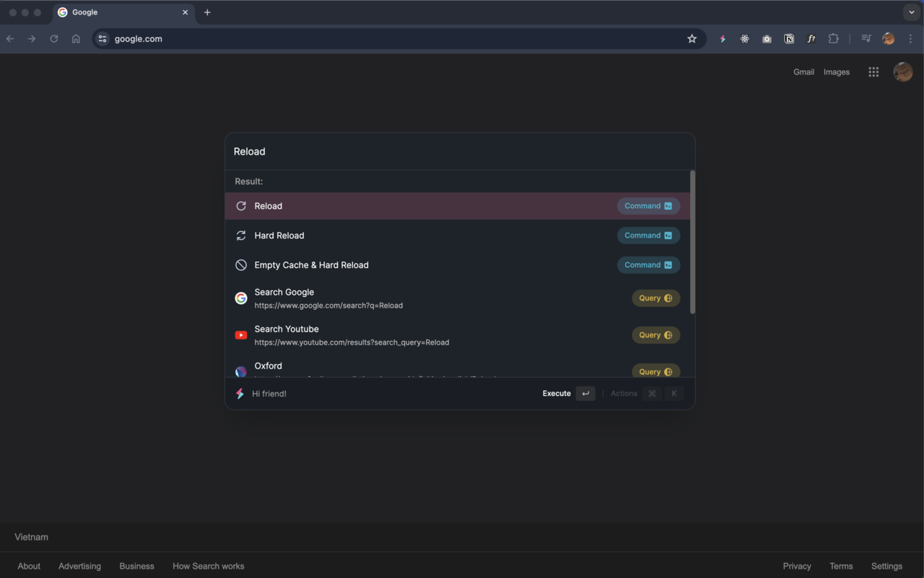Image resolution: width=924 pixels, height=578 pixels.
Task: Close the Google tab
Action: 186,12
